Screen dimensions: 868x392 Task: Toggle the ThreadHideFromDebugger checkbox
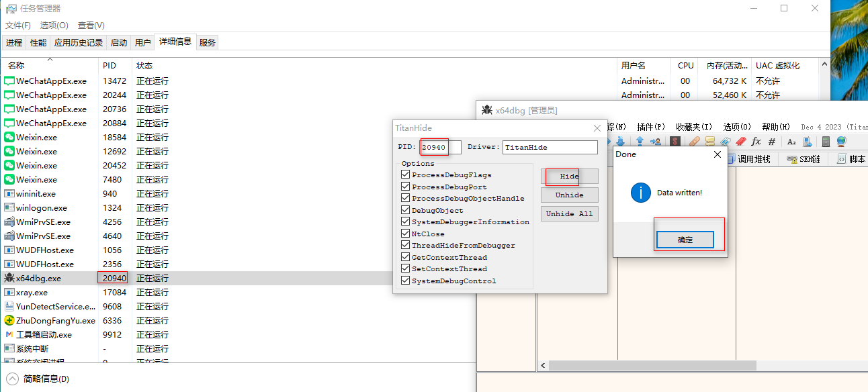point(405,245)
